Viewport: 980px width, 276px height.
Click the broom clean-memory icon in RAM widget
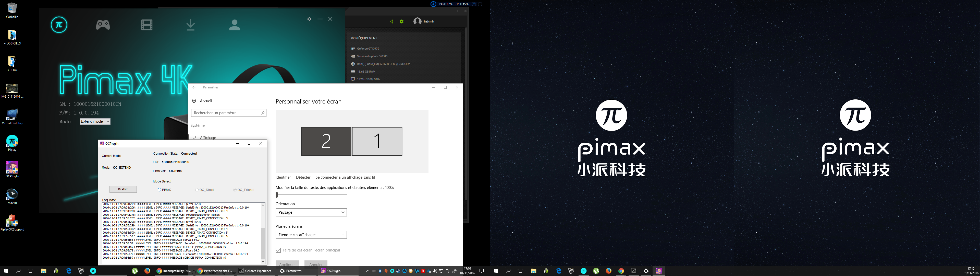coord(433,4)
